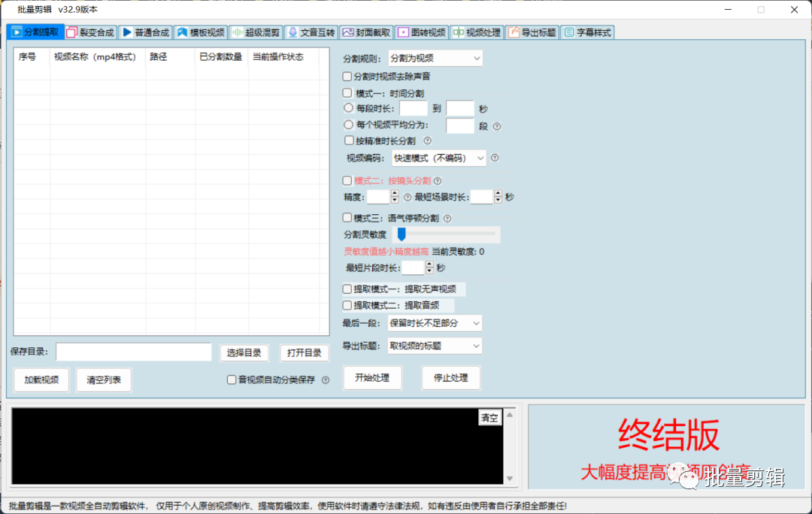This screenshot has height=514, width=812.
Task: Click 开始处理 button
Action: click(372, 378)
